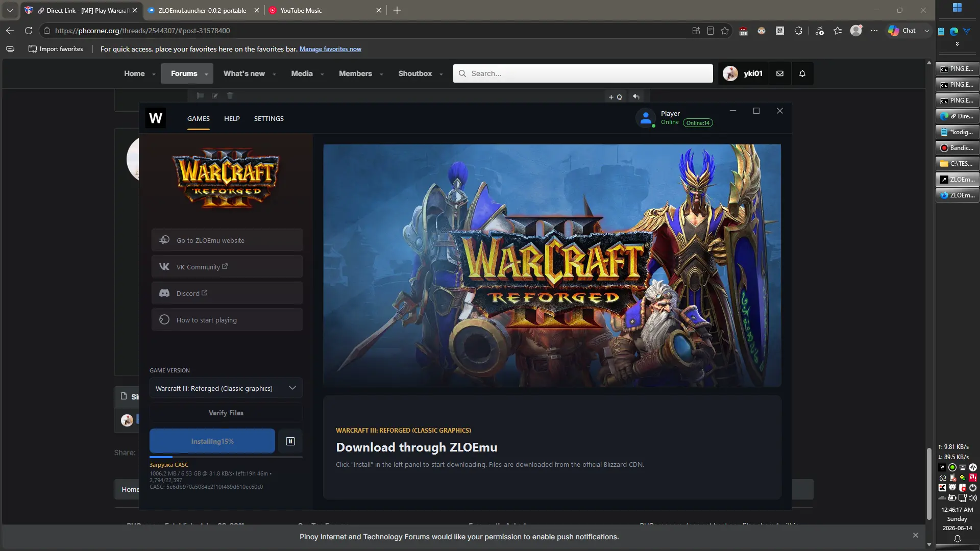Image resolution: width=980 pixels, height=551 pixels.
Task: Click the Manage favorites now link
Action: coord(330,49)
